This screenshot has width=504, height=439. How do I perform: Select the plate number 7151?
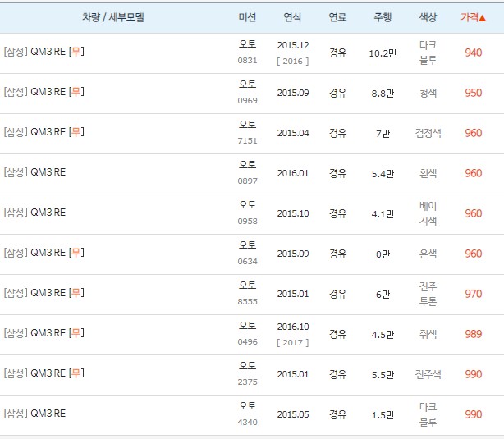248,141
